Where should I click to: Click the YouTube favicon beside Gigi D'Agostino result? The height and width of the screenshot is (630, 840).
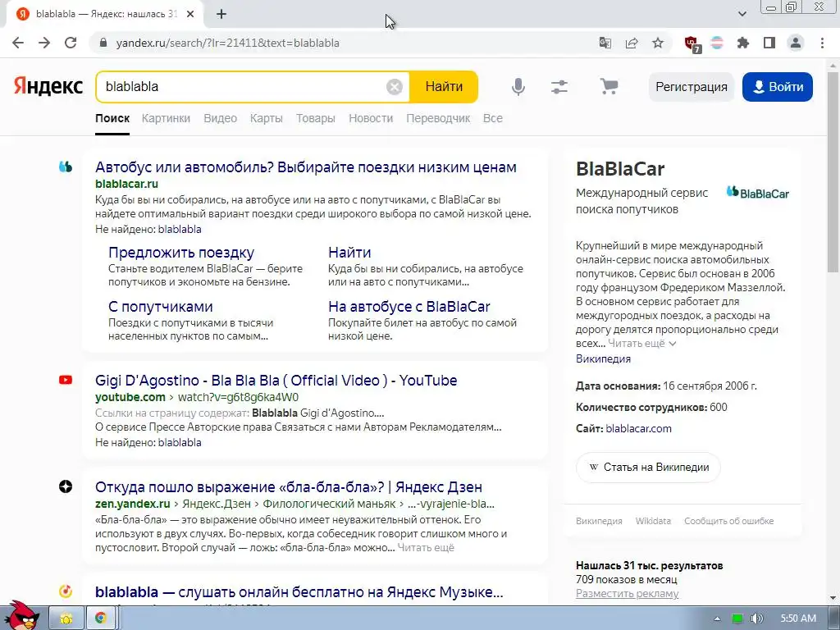[66, 380]
